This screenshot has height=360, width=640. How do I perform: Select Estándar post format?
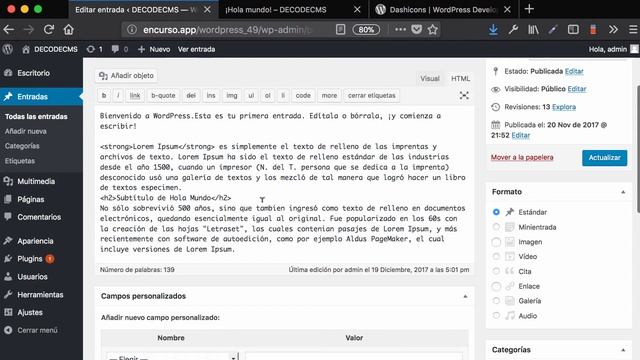[496, 212]
